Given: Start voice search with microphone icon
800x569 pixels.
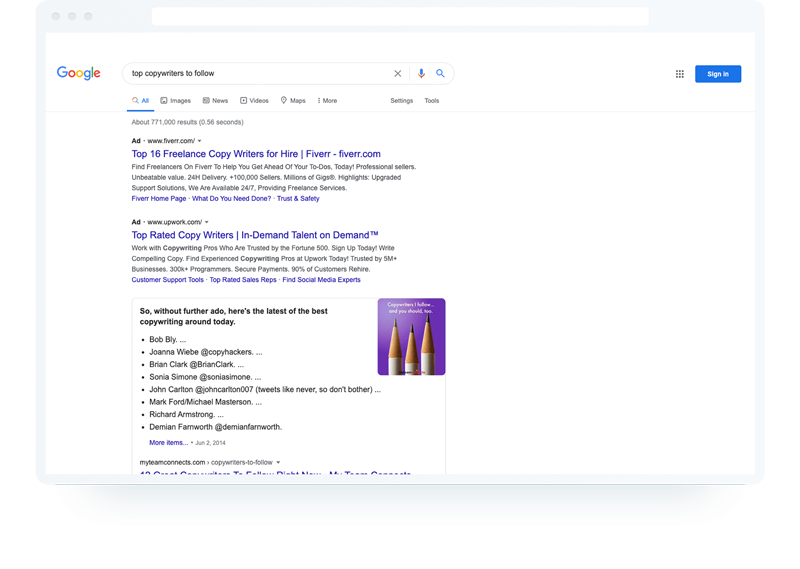Looking at the screenshot, I should click(421, 73).
